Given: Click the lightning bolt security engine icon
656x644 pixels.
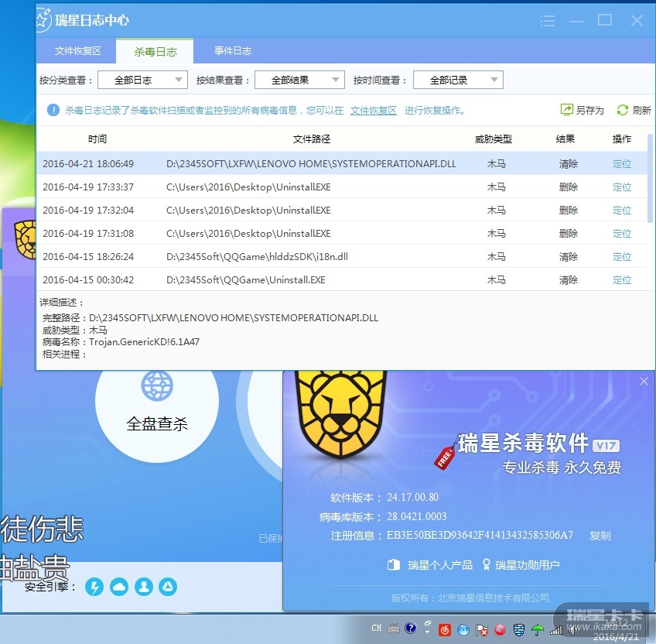Looking at the screenshot, I should tap(94, 587).
